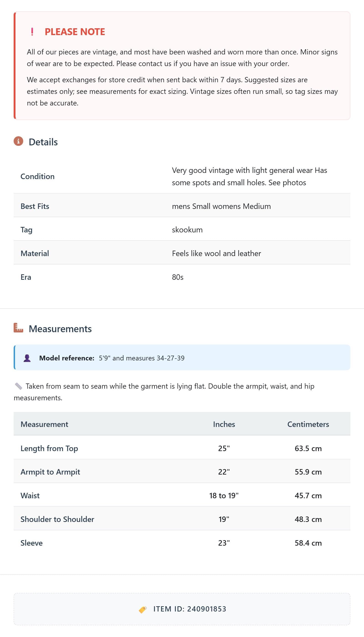Click the Measurement column header
This screenshot has height=637, width=364.
click(x=44, y=424)
